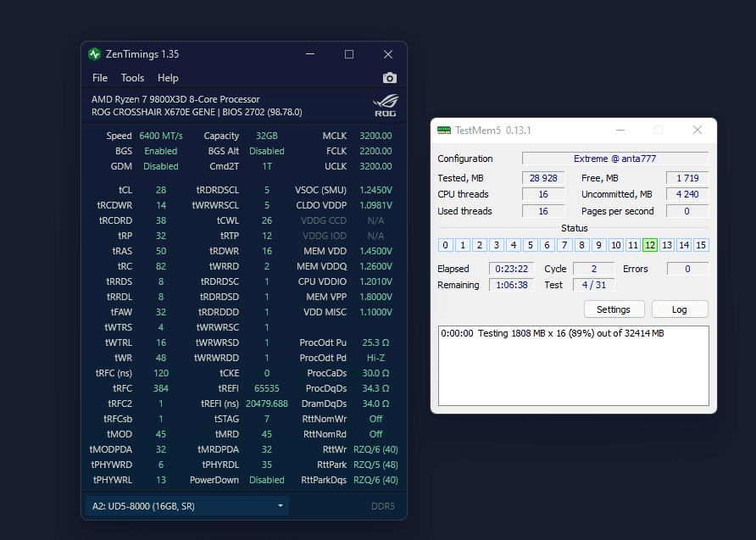The width and height of the screenshot is (756, 540).
Task: Click the Tested MB value 28 928
Action: pyautogui.click(x=543, y=178)
